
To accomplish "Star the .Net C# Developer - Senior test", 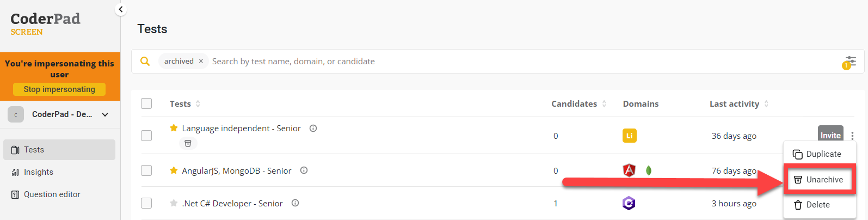I will click(174, 203).
